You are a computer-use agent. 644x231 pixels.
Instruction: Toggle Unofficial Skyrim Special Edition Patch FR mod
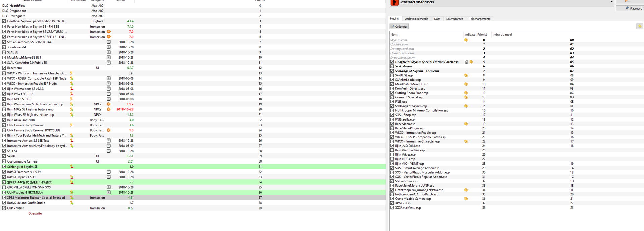click(4, 21)
